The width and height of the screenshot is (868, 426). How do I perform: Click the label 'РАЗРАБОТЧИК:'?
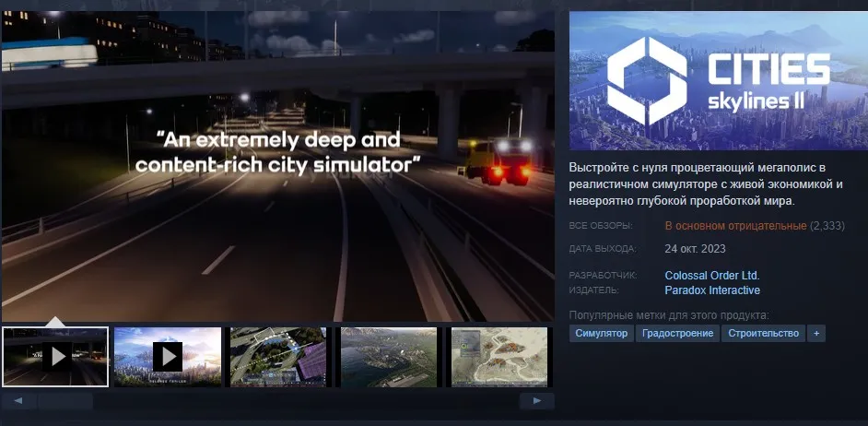[x=603, y=276]
